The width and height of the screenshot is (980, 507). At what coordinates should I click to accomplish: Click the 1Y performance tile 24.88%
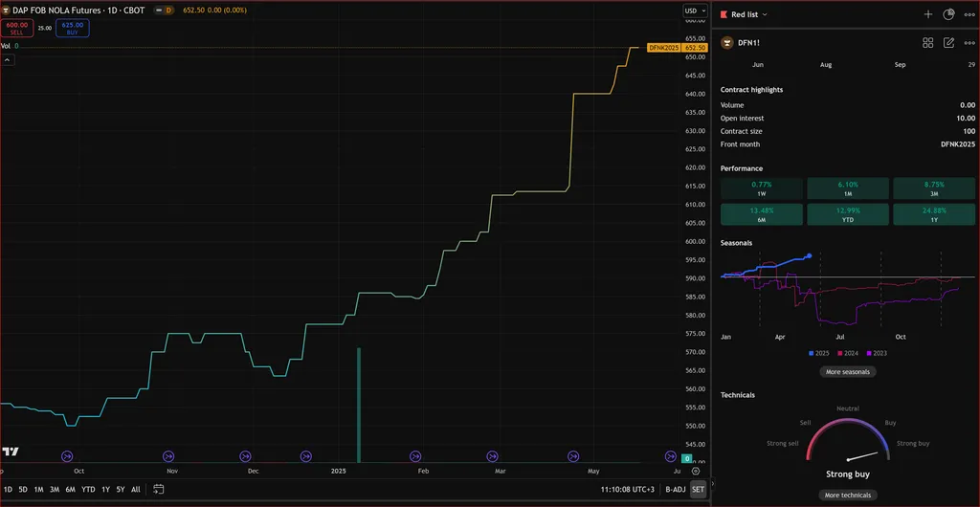pos(934,214)
